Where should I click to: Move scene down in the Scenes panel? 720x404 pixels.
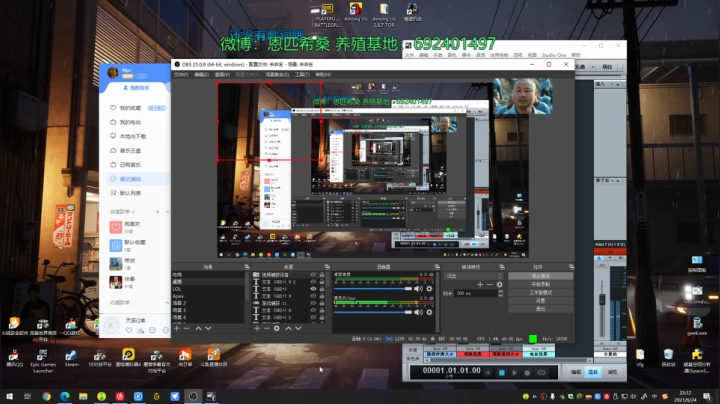pos(208,328)
